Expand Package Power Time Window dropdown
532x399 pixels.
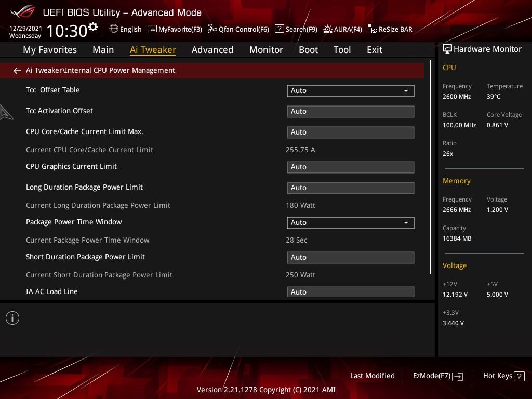coord(351,222)
